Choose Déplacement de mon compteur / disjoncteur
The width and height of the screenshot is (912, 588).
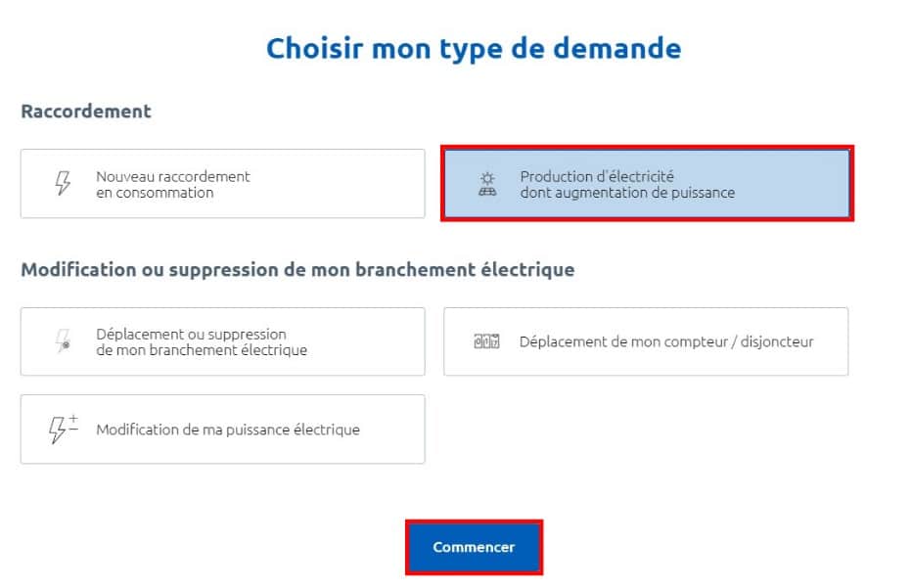(647, 341)
